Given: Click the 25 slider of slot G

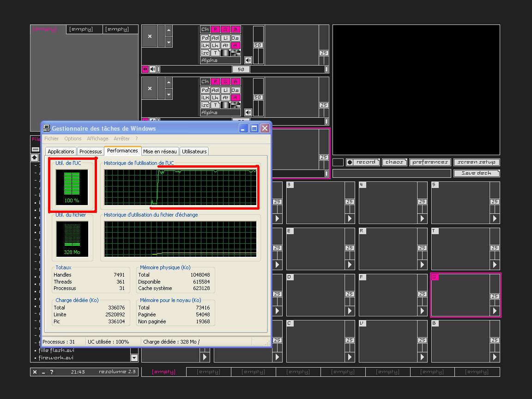Looking at the screenshot, I should pyautogui.click(x=495, y=296).
